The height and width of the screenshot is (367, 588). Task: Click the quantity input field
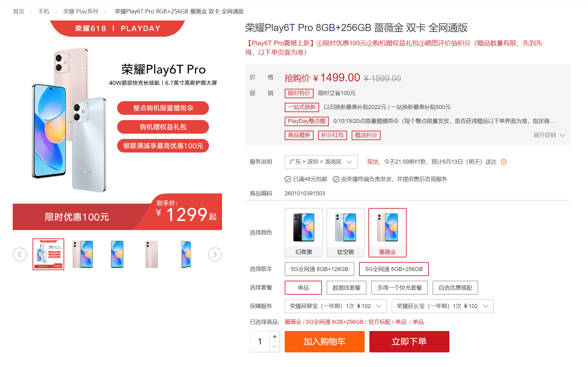260,342
